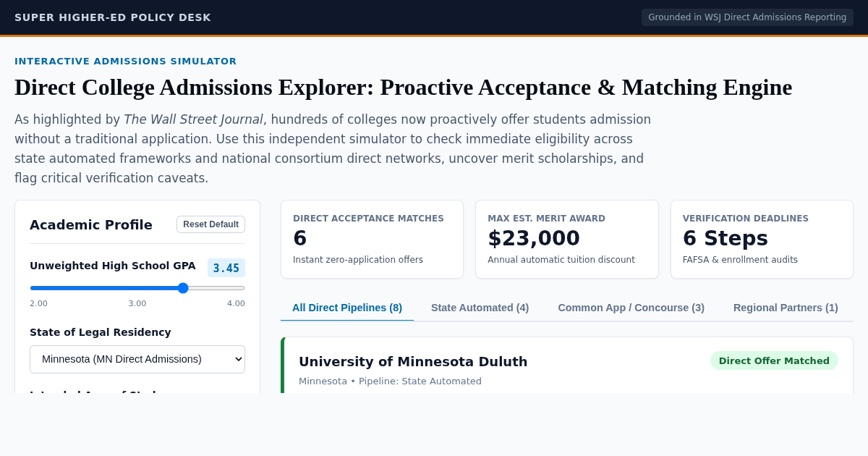Click the Interactive Admissions Simulator label
This screenshot has width=868, height=456.
pos(126,62)
